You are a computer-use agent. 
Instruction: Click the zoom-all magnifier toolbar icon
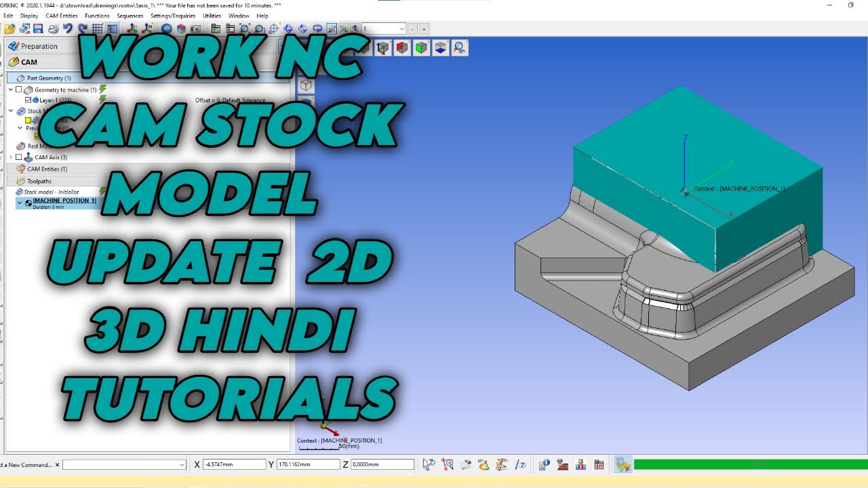[245, 29]
